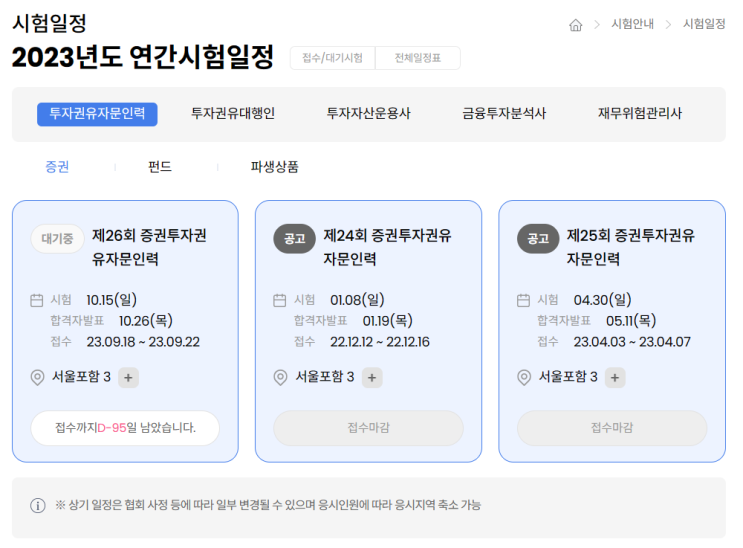Click the 2023년도 연간시험일정 heading
Viewport: 743px width, 548px height.
pyautogui.click(x=143, y=57)
